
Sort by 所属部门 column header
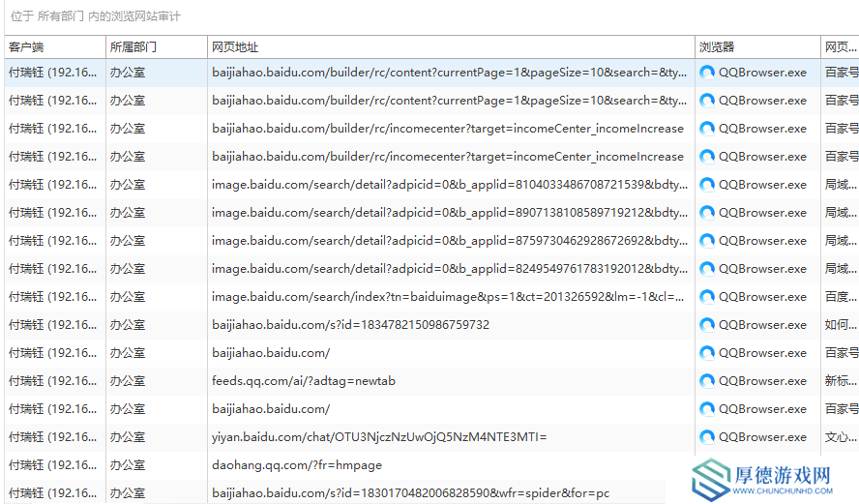(156, 47)
